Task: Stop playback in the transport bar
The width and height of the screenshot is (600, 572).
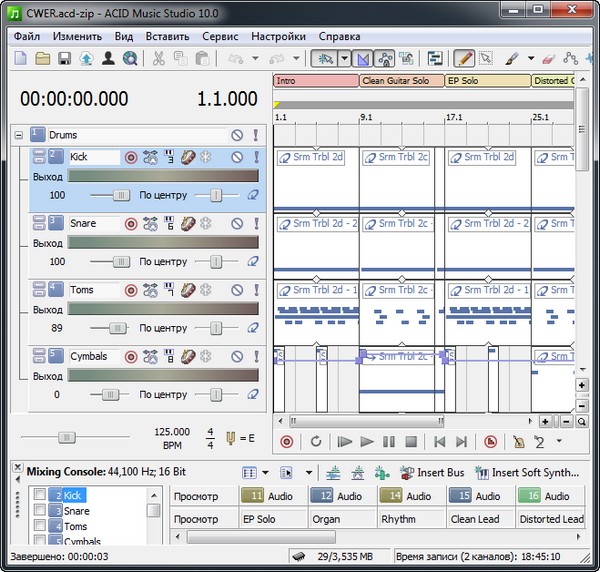Action: click(x=411, y=442)
